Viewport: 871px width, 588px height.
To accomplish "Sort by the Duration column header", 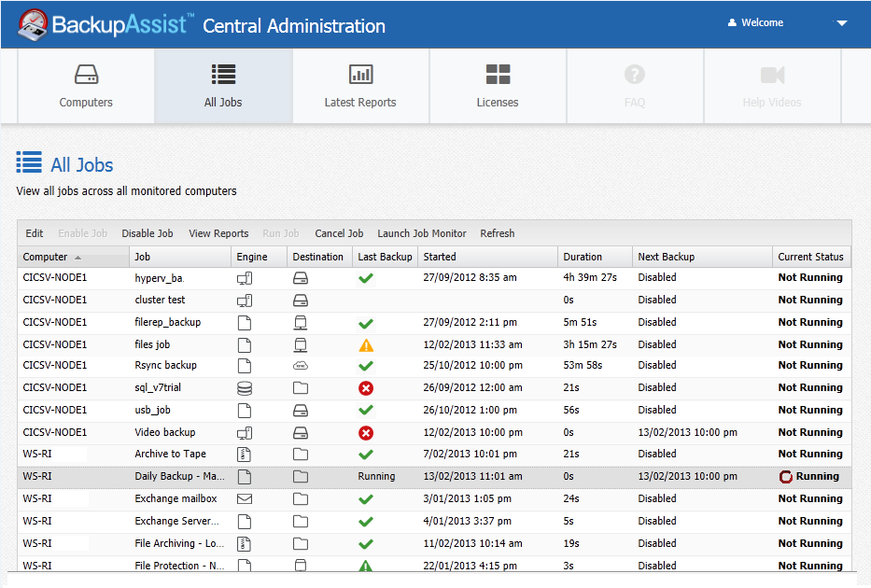I will 595,257.
